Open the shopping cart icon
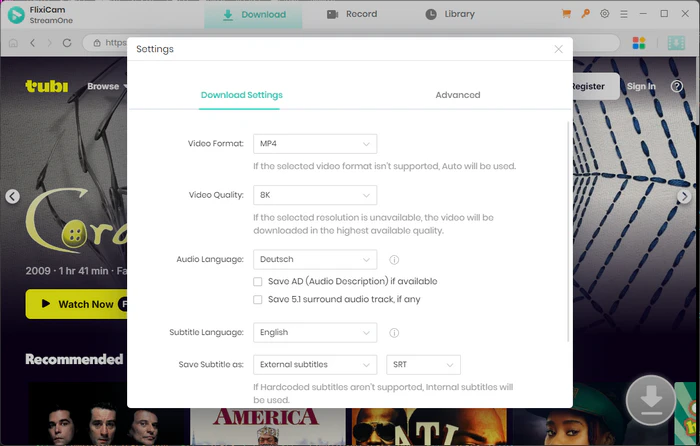 click(567, 14)
